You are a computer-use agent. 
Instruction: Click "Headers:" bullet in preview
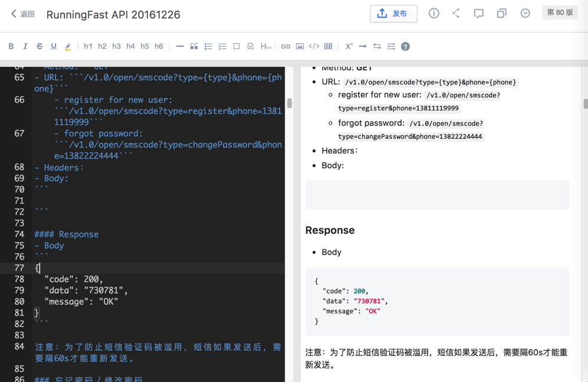[x=340, y=151]
